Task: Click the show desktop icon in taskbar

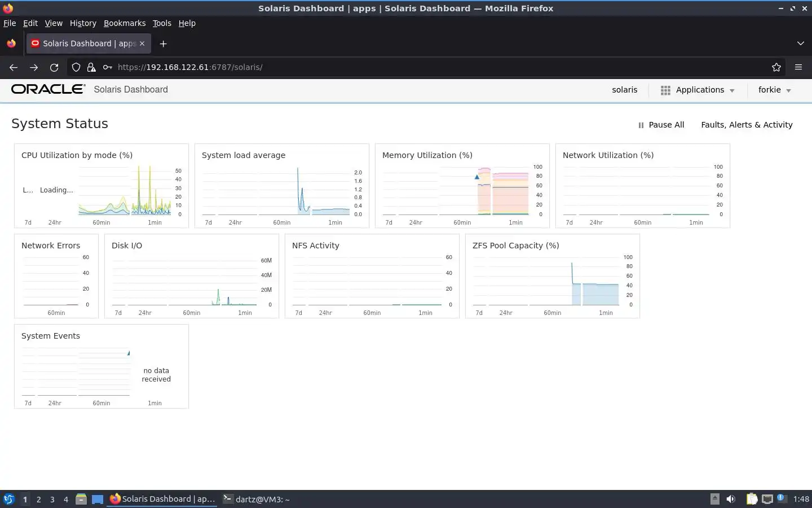Action: (98, 499)
